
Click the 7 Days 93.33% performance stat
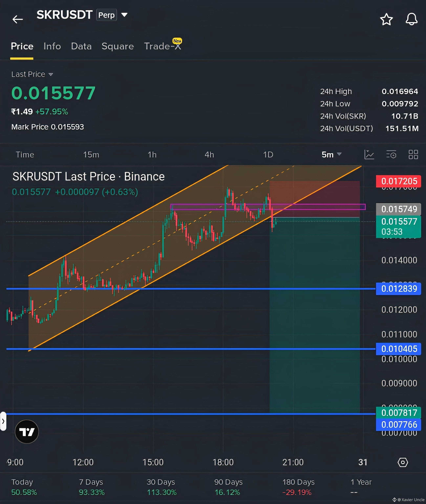click(92, 487)
